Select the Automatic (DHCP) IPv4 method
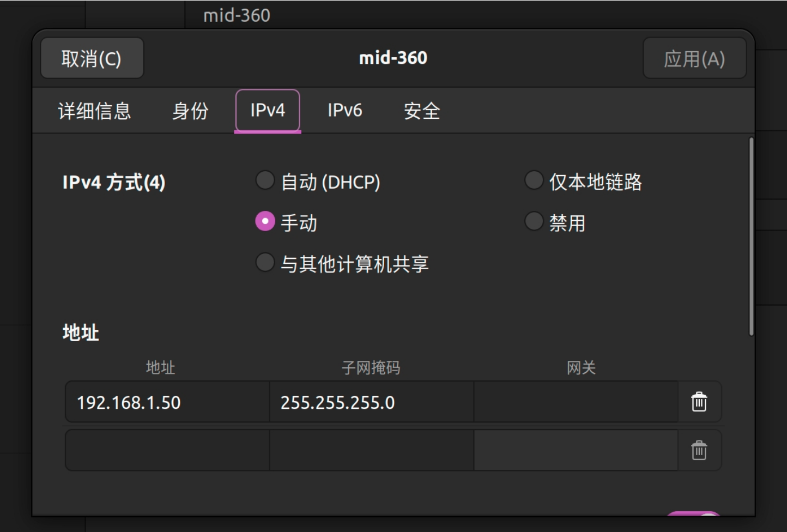Screen dimensions: 787x532 [x=265, y=180]
